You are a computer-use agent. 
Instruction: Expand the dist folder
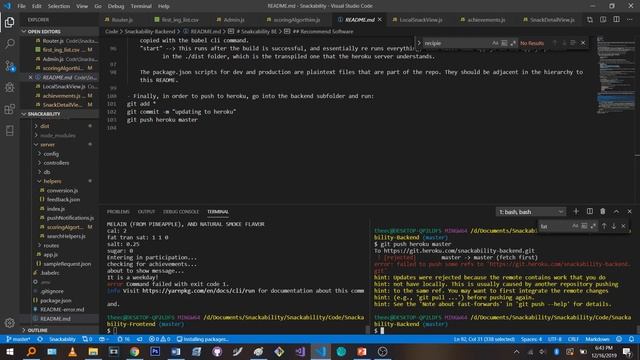(x=45, y=126)
